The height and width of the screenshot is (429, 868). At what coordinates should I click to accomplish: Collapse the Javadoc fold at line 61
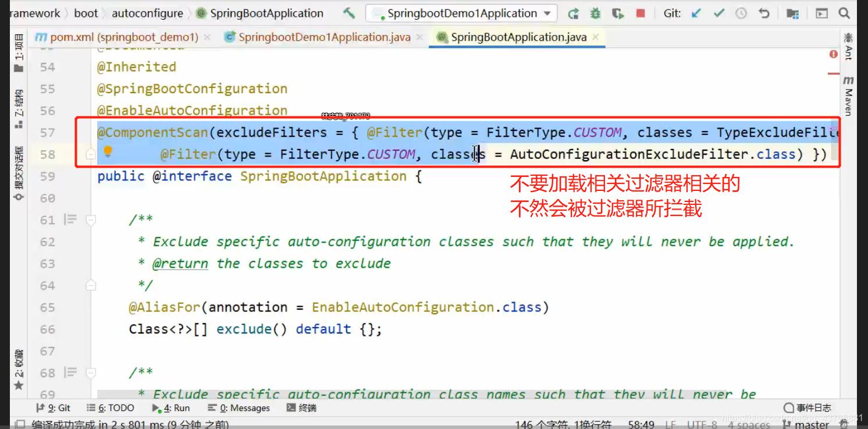click(x=90, y=220)
